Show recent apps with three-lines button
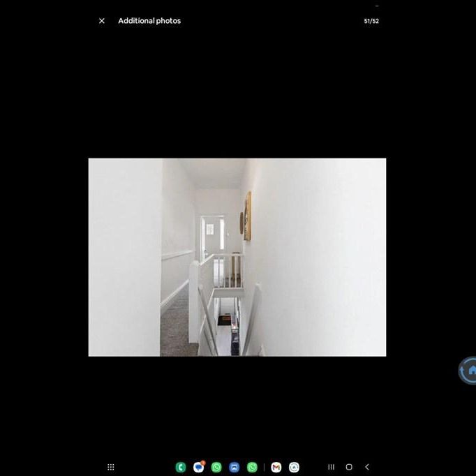The image size is (476, 476). (x=331, y=467)
